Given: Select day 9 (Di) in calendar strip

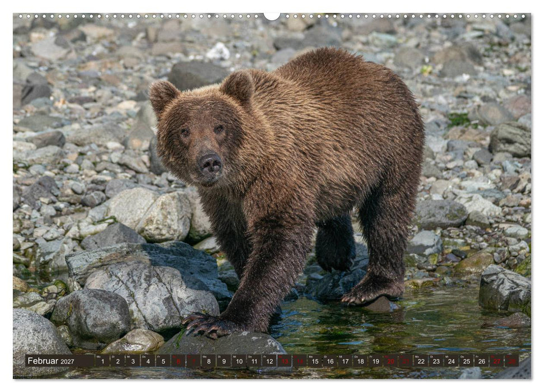Looking at the screenshot, I should click(224, 361).
